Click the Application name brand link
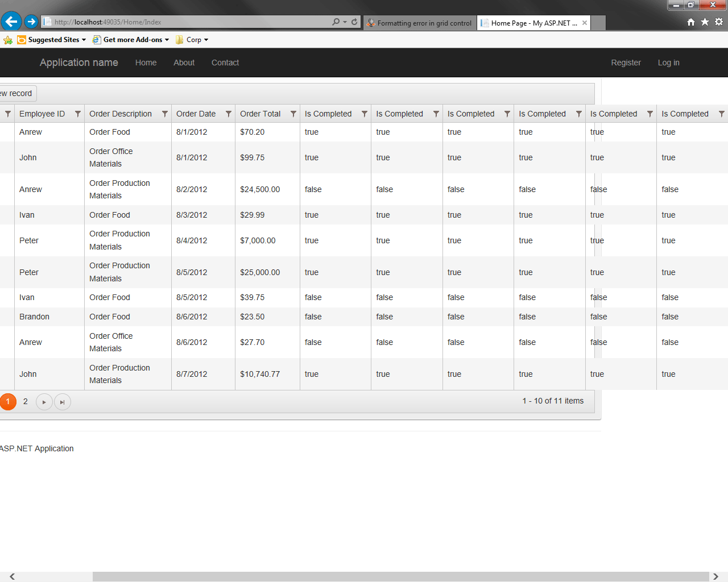728x582 pixels. coord(79,63)
